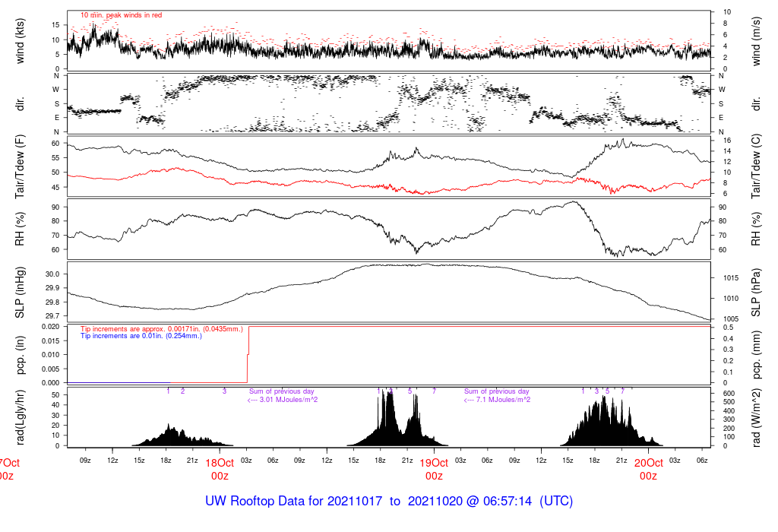Select red 'Tip increments are approx. 0.00171in.' text

pos(162,329)
